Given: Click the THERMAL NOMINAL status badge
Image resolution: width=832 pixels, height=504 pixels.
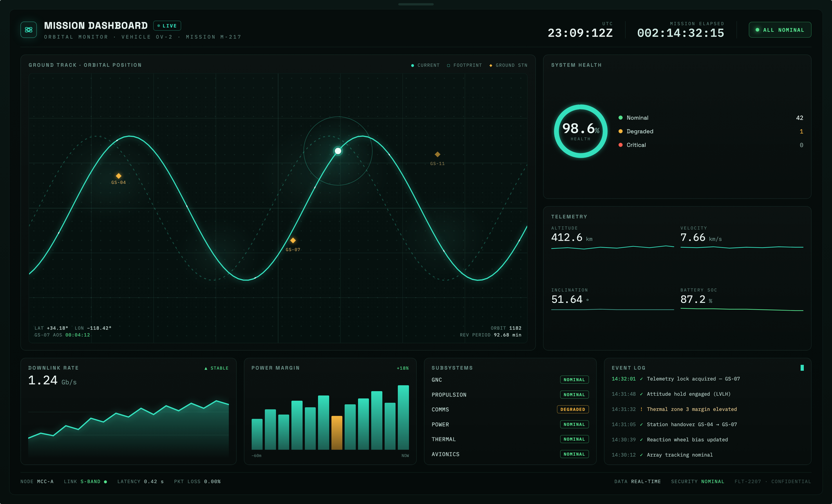Looking at the screenshot, I should (x=574, y=439).
